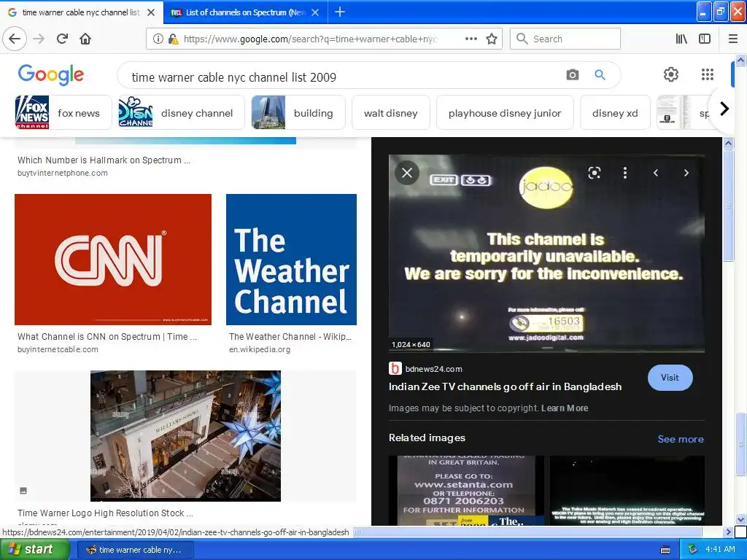The height and width of the screenshot is (560, 747).
Task: Toggle the sidebar view icon
Action: (x=705, y=39)
